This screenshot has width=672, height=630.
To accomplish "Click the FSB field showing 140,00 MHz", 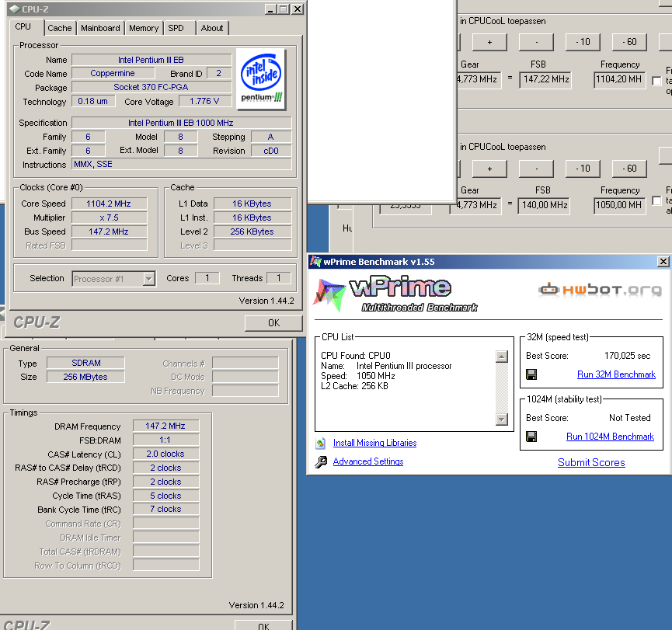I will (x=544, y=205).
